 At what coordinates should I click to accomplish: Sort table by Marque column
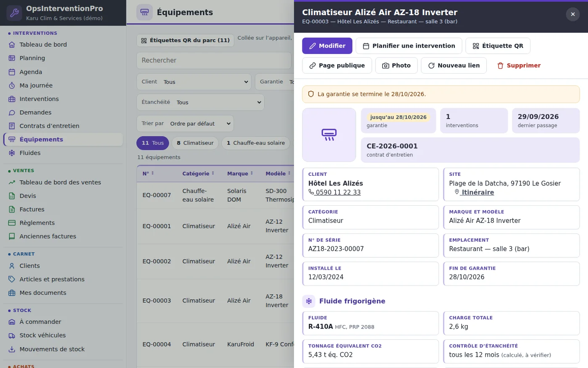[x=240, y=174]
